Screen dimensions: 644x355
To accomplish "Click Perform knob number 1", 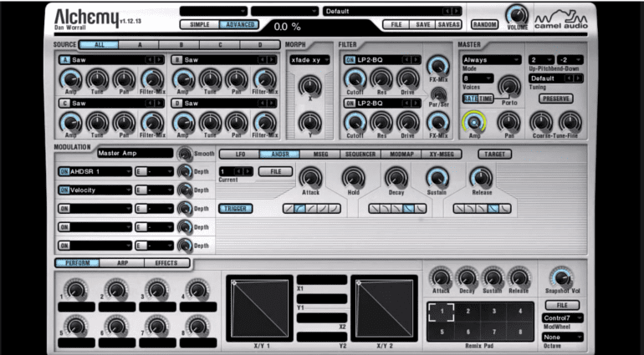I will tap(76, 290).
